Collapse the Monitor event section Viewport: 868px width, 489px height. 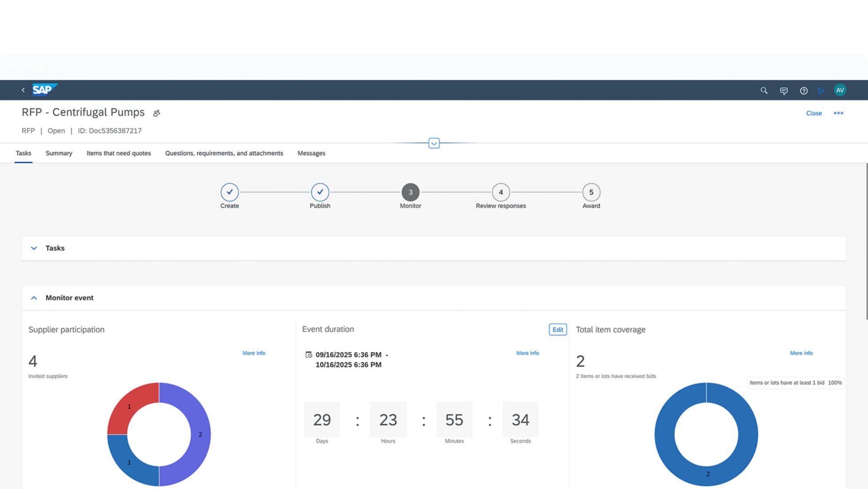(x=34, y=298)
